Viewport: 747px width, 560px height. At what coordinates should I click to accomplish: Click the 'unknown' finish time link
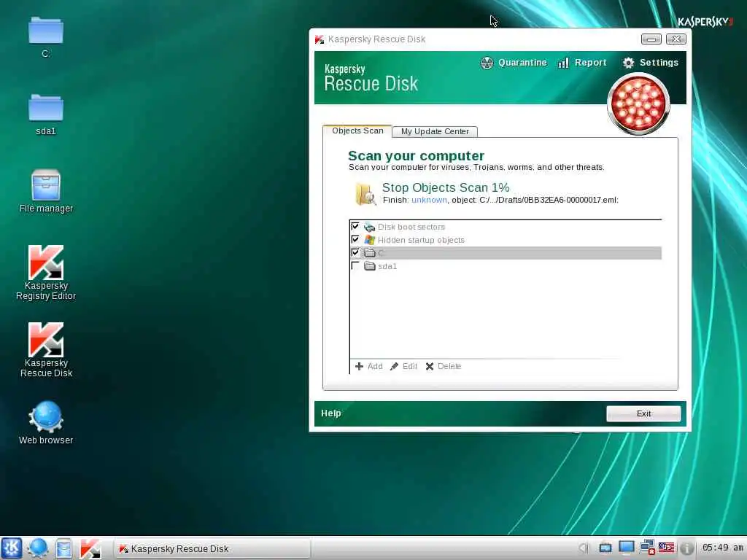pos(429,200)
